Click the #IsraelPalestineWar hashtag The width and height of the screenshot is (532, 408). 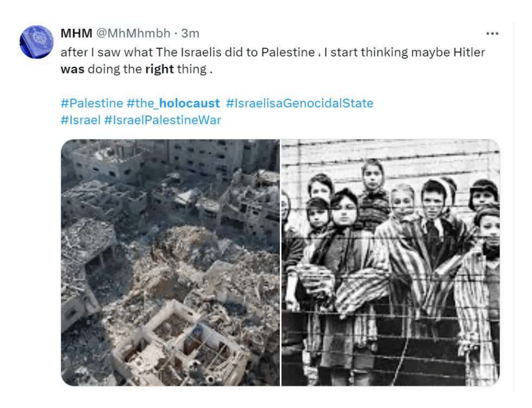pyautogui.click(x=163, y=120)
